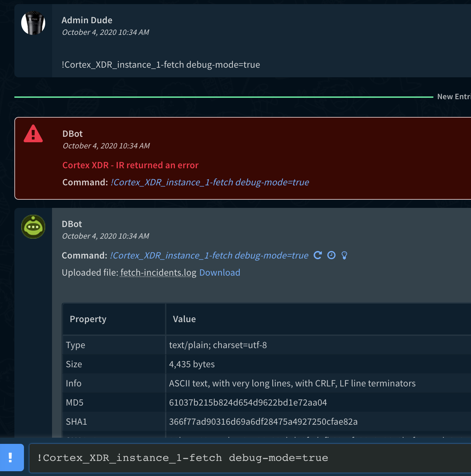Click the command link in DBot's result entry
The height and width of the screenshot is (476, 471).
(209, 255)
